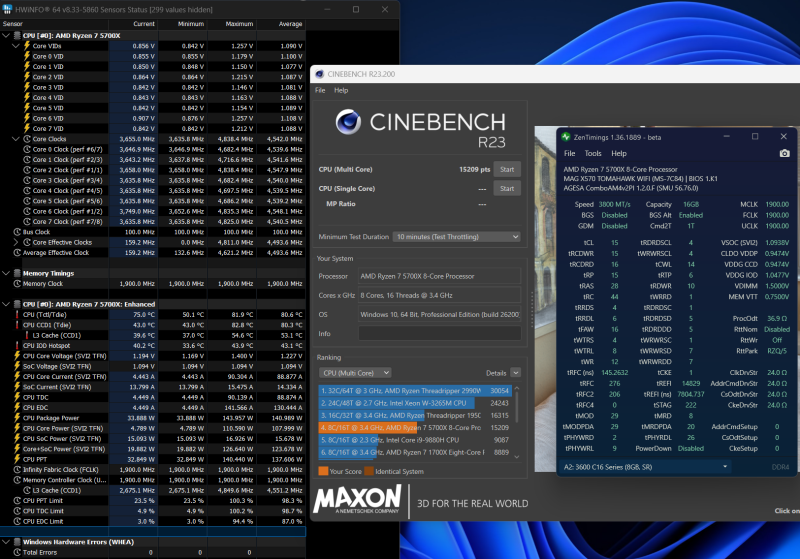Collapse the Core VIDs subtree
The height and width of the screenshot is (559, 800).
[16, 46]
